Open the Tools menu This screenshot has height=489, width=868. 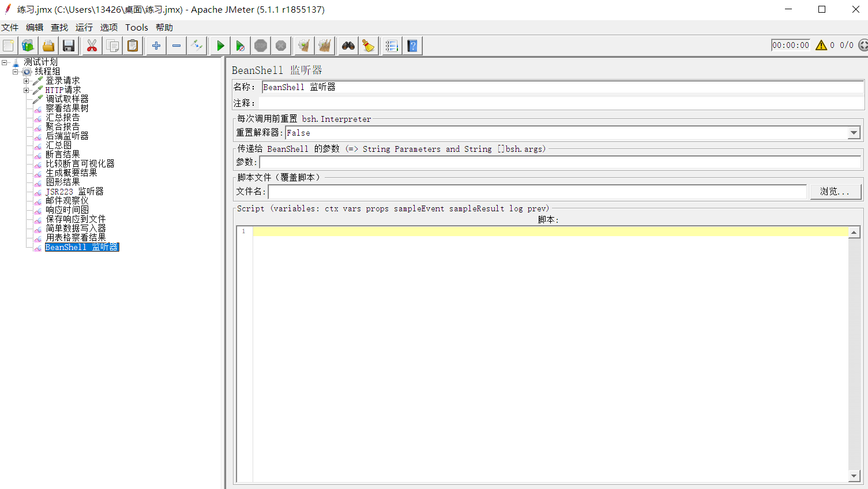(137, 27)
